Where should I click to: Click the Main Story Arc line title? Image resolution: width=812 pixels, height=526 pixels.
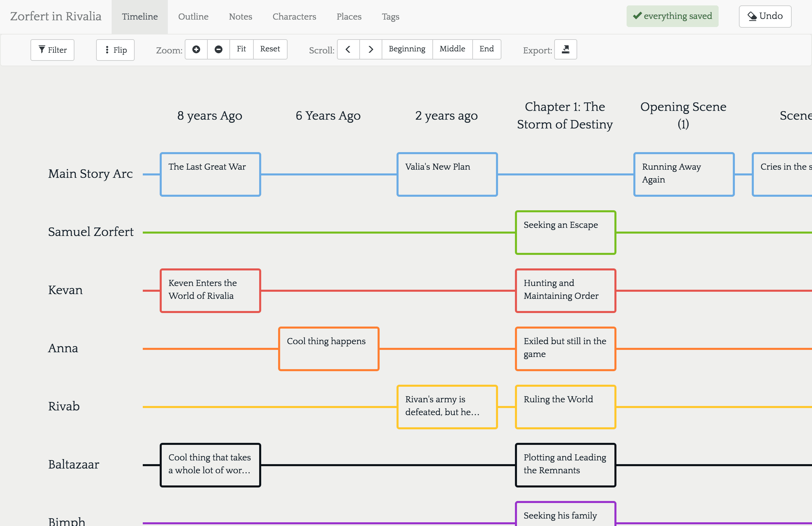pyautogui.click(x=90, y=174)
